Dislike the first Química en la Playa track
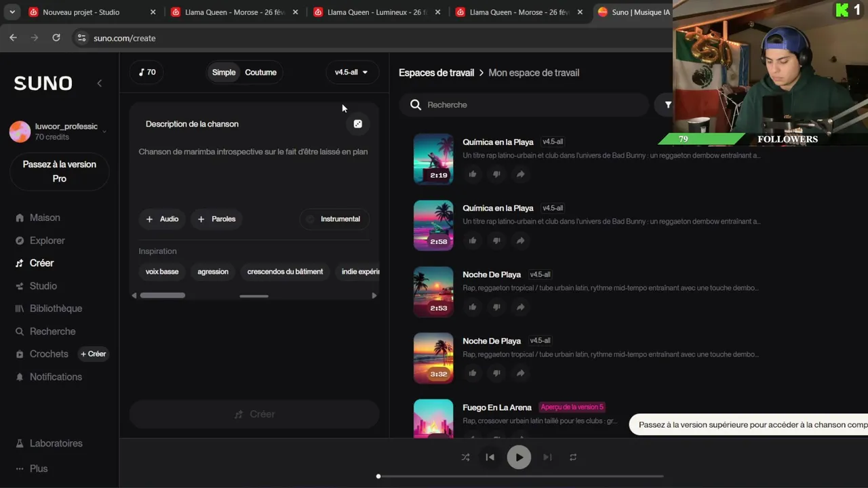868x488 pixels. coord(496,174)
